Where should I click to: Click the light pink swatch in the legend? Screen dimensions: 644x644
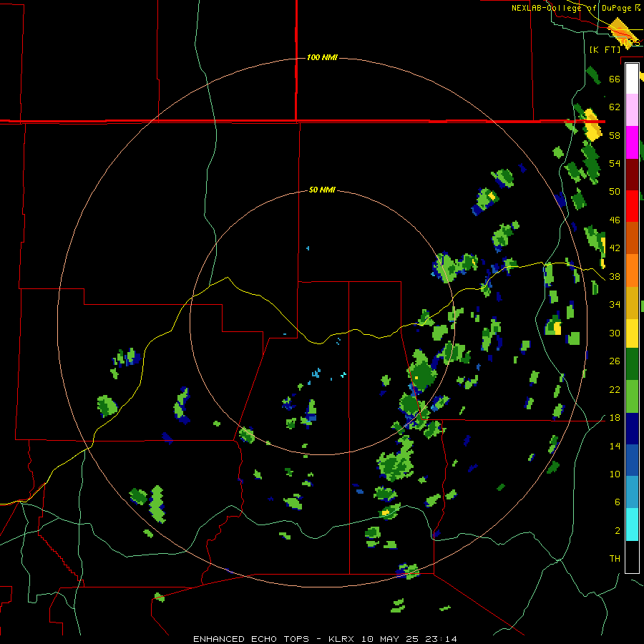coord(632,110)
